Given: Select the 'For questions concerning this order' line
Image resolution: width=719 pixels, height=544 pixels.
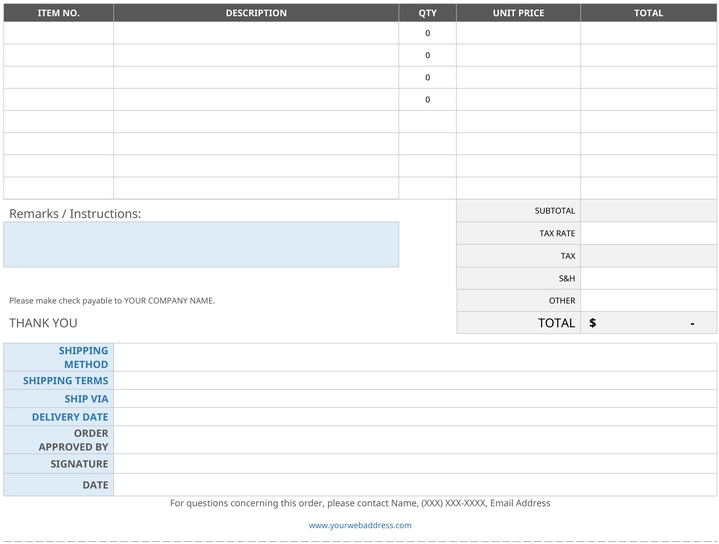Looking at the screenshot, I should tap(360, 503).
